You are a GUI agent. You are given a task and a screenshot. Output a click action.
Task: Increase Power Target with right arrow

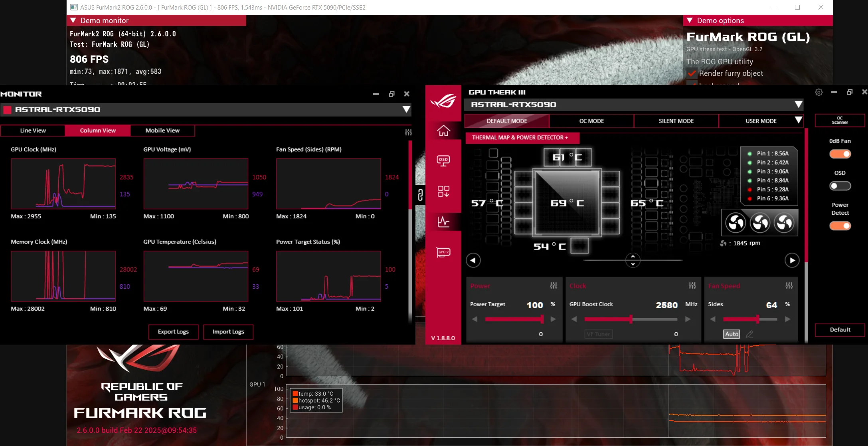pos(553,319)
